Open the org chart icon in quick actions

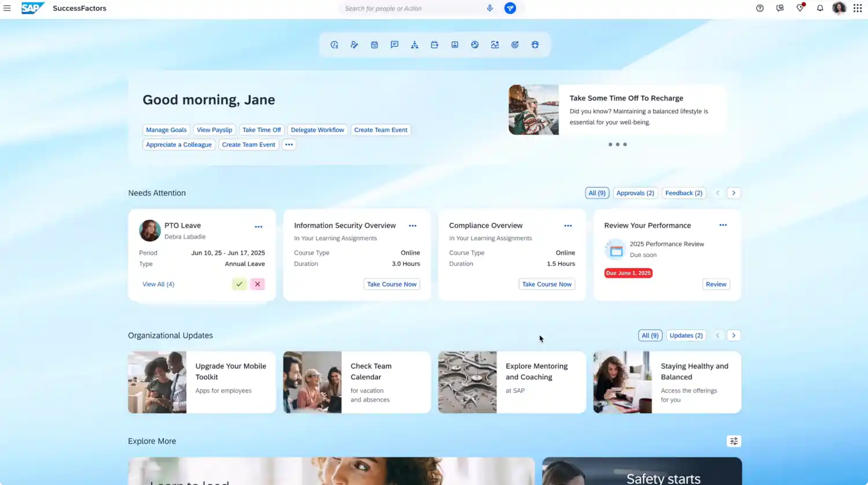[414, 45]
